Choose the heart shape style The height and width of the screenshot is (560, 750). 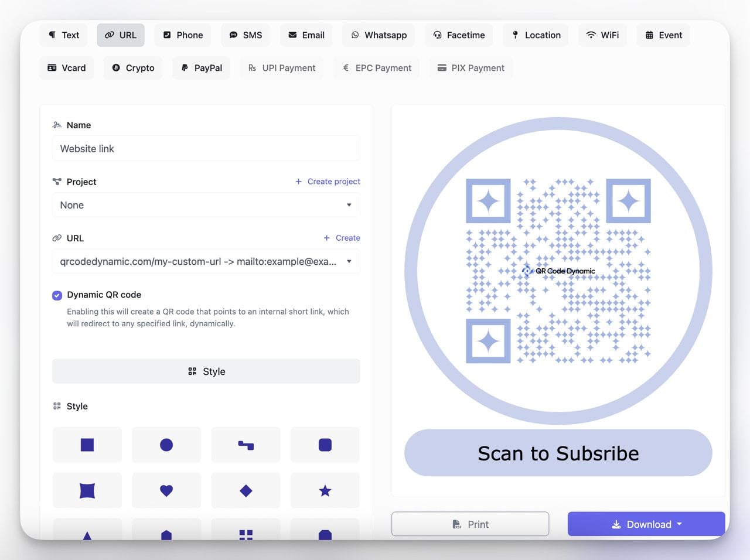[166, 491]
